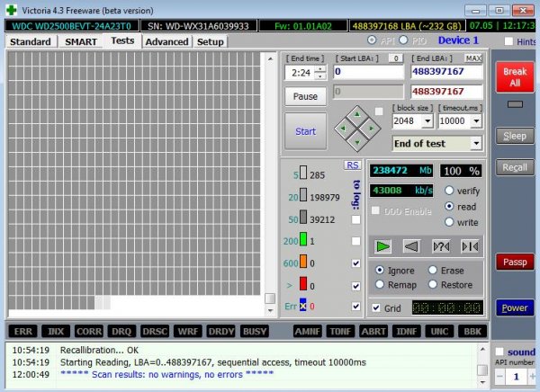Click the RS reset statistics link
The height and width of the screenshot is (392, 540).
pos(353,165)
